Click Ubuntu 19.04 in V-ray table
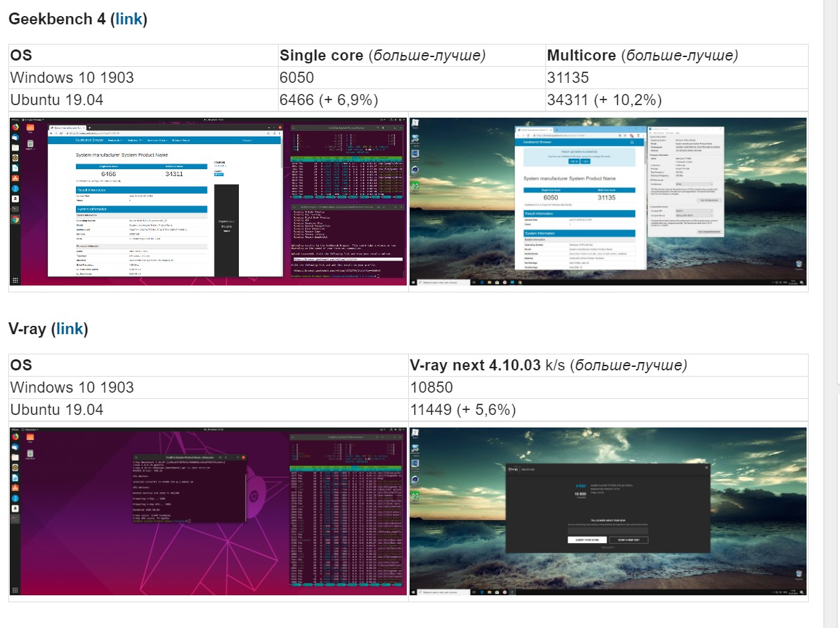The image size is (840, 628). pyautogui.click(x=57, y=410)
